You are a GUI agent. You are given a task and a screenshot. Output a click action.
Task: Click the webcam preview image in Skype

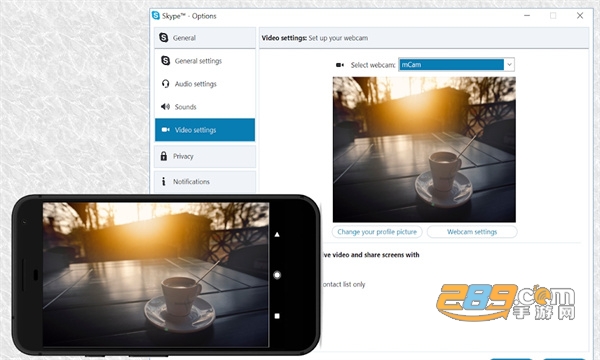[x=424, y=150]
